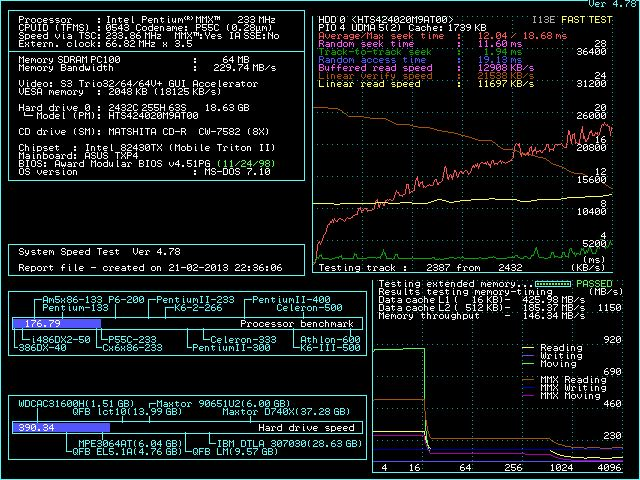This screenshot has width=640, height=480.
Task: Click the 'Data cache L2' timing result
Action: (482, 308)
